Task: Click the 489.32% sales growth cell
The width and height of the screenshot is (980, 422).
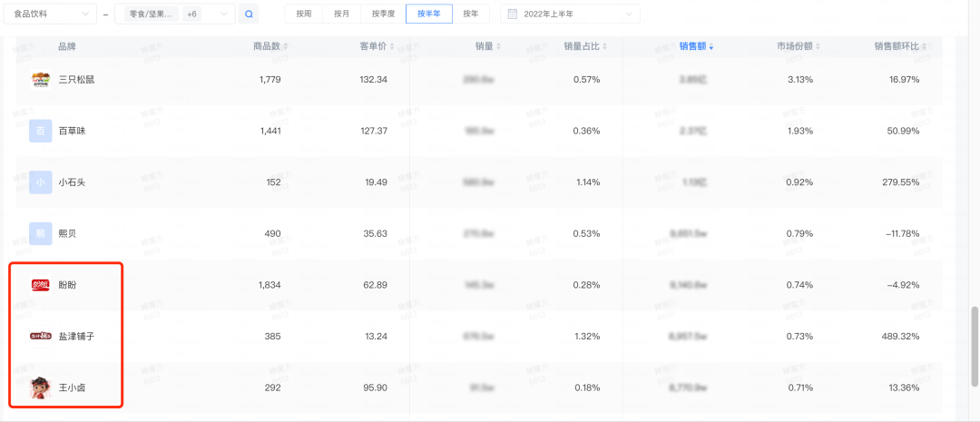Action: point(900,337)
